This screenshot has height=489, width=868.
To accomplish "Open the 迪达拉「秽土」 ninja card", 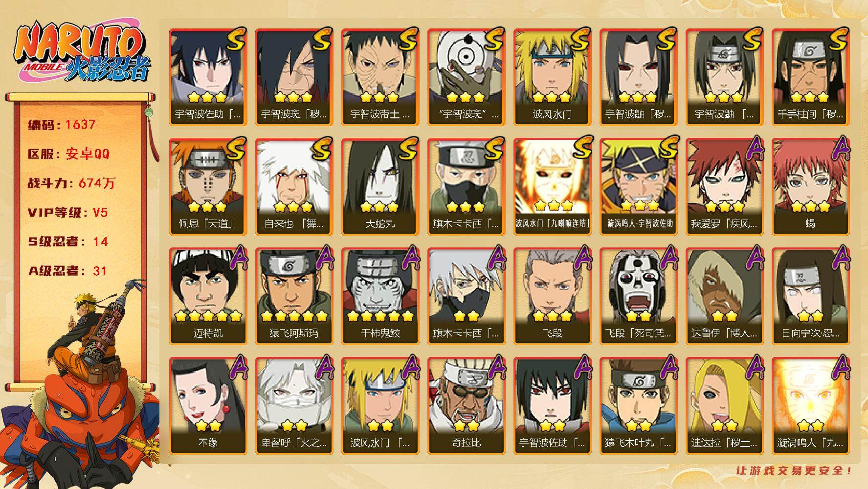I will 724,405.
